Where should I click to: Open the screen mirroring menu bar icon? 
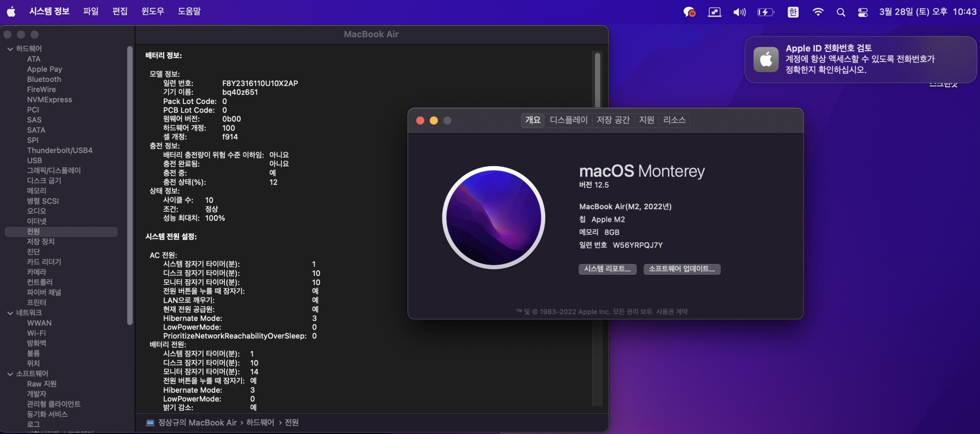[714, 12]
